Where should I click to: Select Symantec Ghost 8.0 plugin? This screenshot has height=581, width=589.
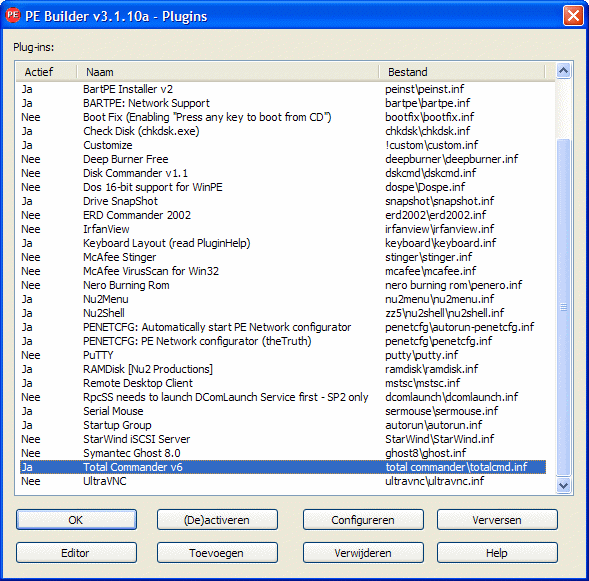pyautogui.click(x=283, y=453)
